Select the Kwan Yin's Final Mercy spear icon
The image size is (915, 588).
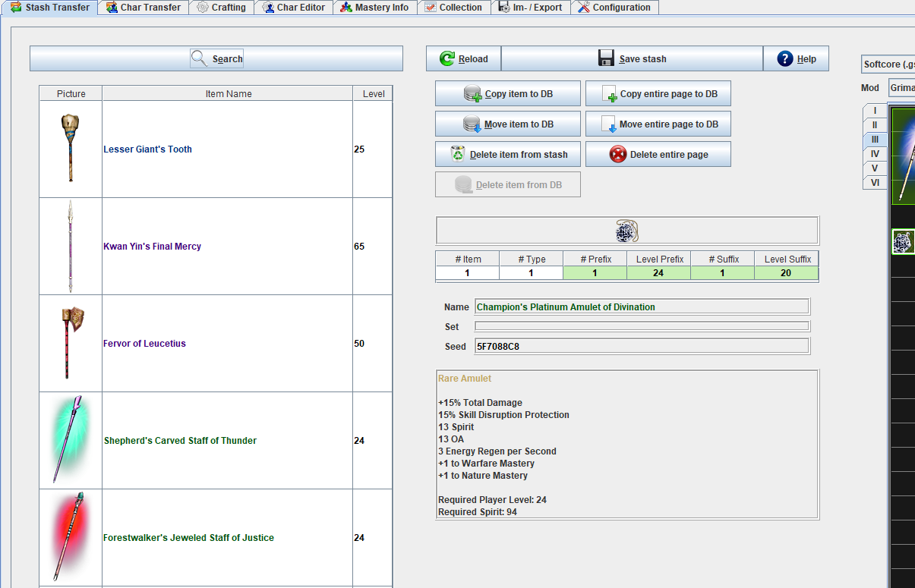(x=71, y=246)
